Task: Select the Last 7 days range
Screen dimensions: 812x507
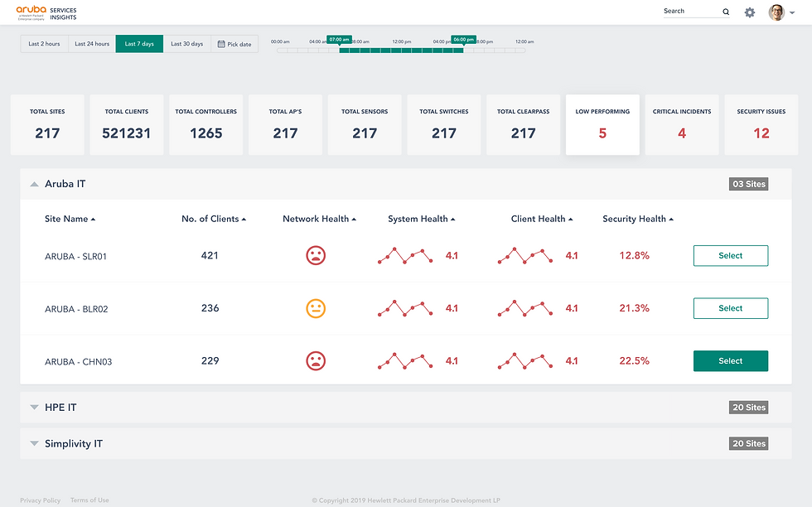Action: tap(139, 44)
